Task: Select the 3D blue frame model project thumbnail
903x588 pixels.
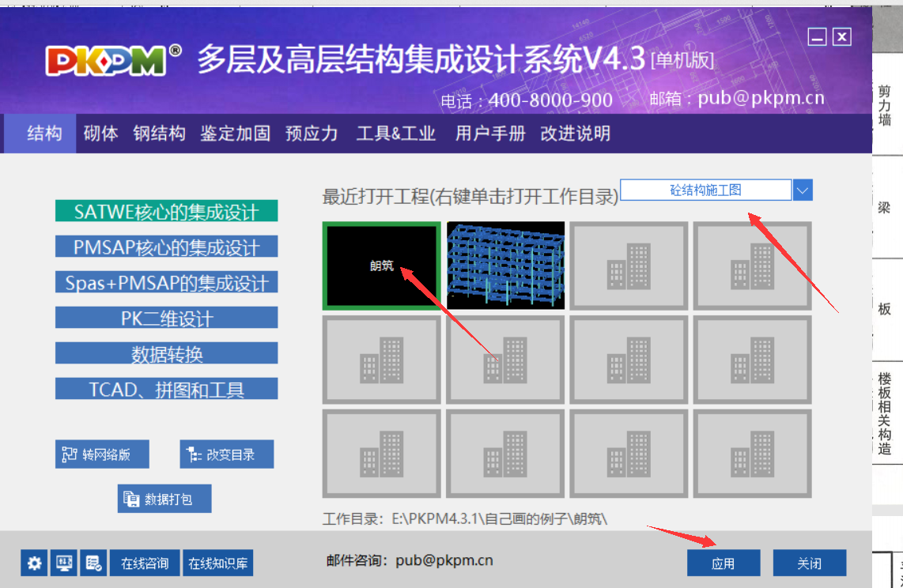Action: click(x=505, y=266)
